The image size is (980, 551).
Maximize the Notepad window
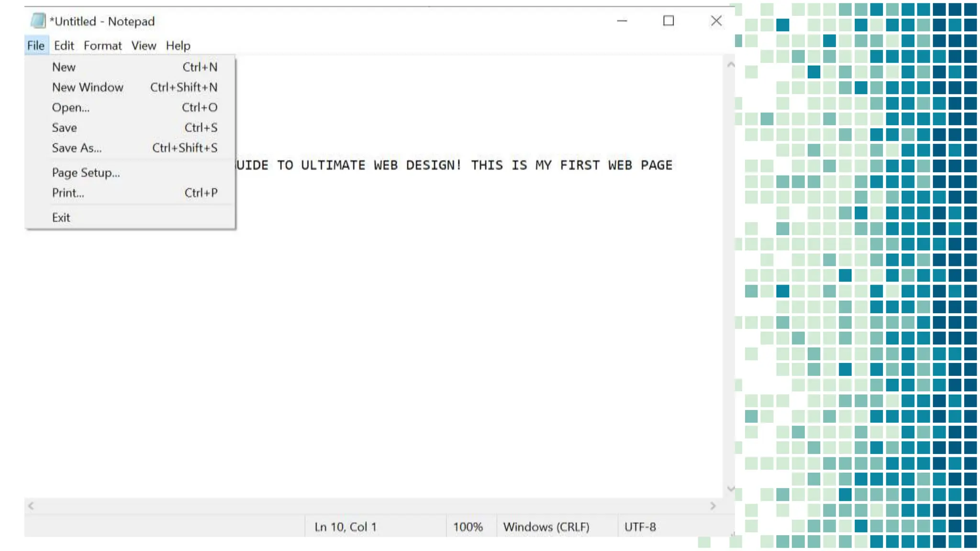(668, 21)
